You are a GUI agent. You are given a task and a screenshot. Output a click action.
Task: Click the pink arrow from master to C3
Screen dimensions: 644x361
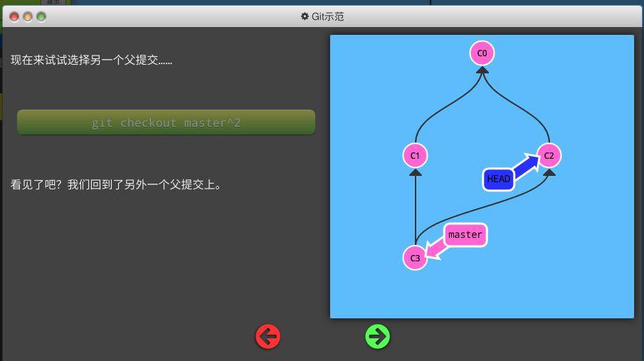pos(436,248)
